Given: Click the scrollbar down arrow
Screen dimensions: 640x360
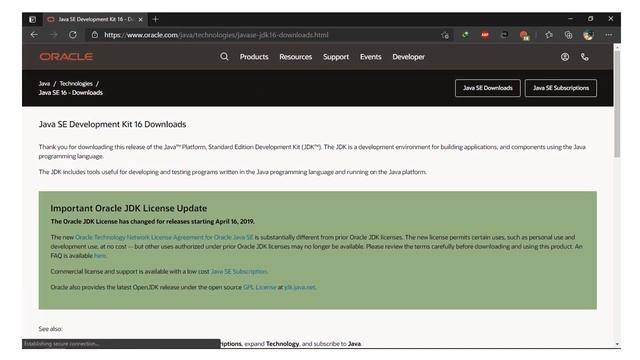Looking at the screenshot, I should coord(617,344).
